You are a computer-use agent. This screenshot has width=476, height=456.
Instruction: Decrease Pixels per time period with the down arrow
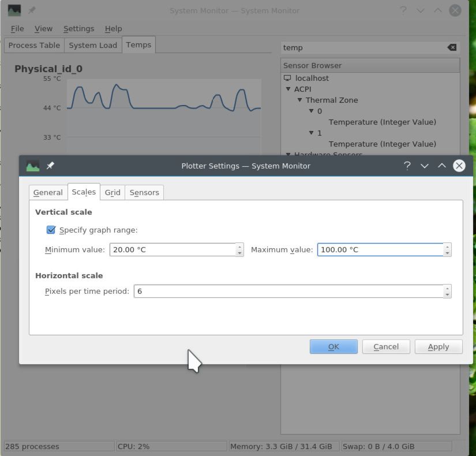pos(447,294)
